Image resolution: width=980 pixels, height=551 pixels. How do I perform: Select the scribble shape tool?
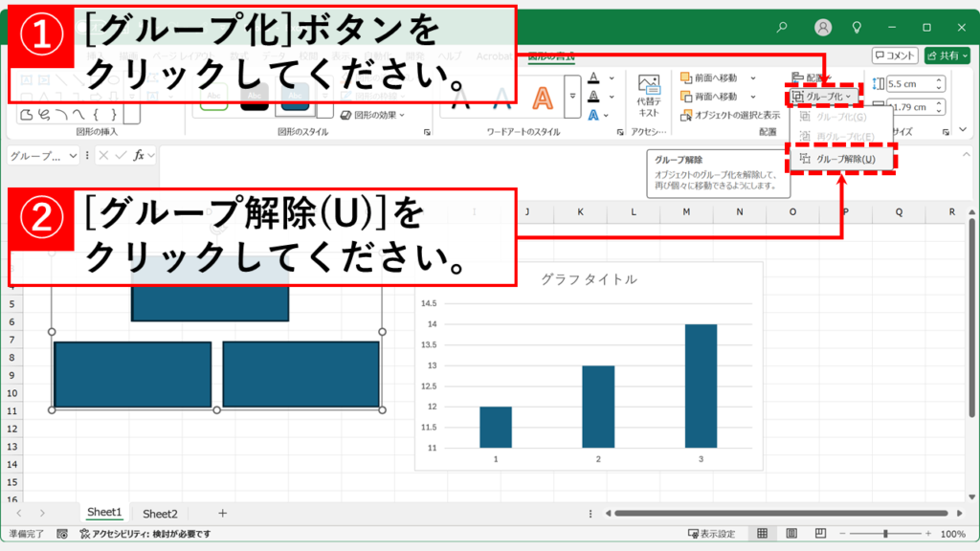click(x=44, y=115)
